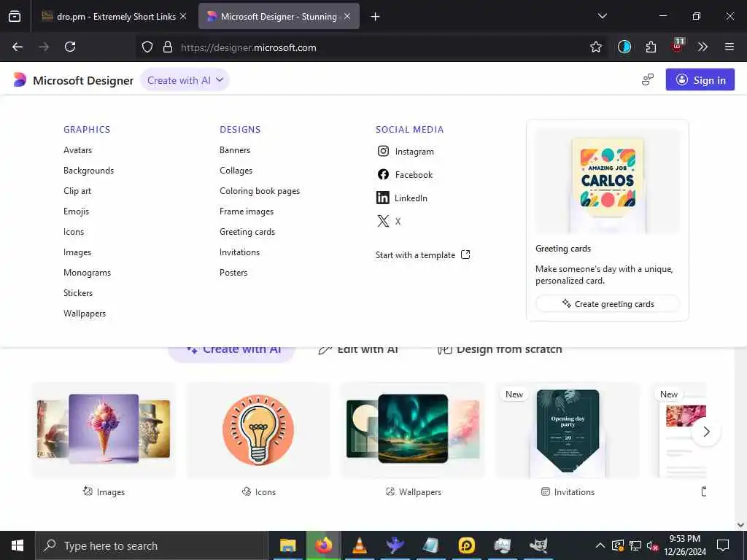
Task: Open the Invitations opening day party card
Action: click(568, 429)
